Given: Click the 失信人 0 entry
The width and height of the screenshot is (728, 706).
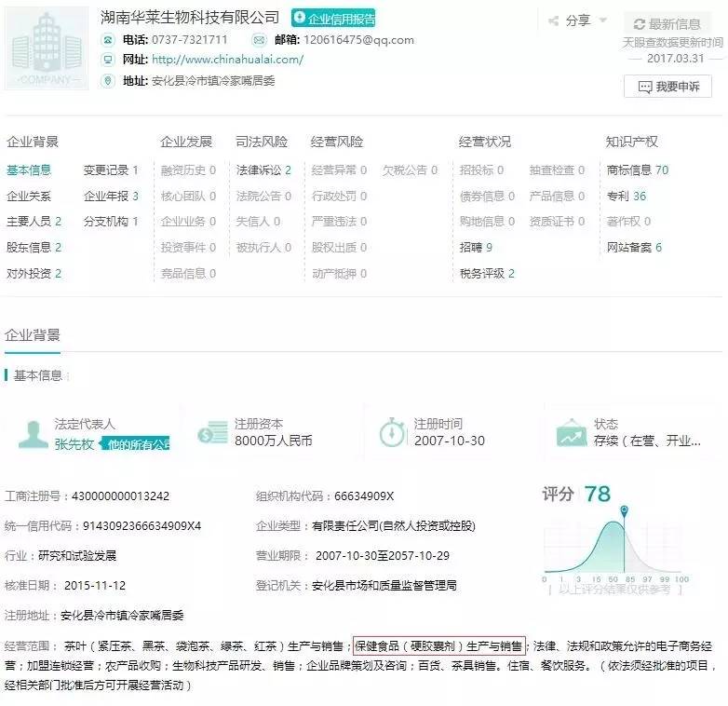Looking at the screenshot, I should point(258,221).
